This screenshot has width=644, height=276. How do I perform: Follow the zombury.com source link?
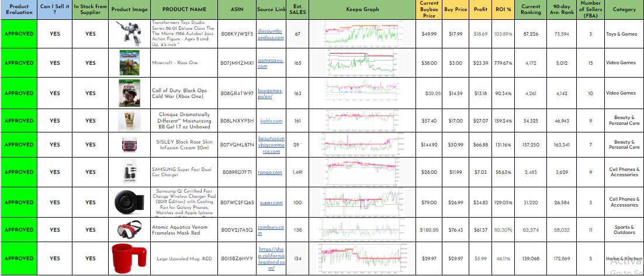point(271,230)
